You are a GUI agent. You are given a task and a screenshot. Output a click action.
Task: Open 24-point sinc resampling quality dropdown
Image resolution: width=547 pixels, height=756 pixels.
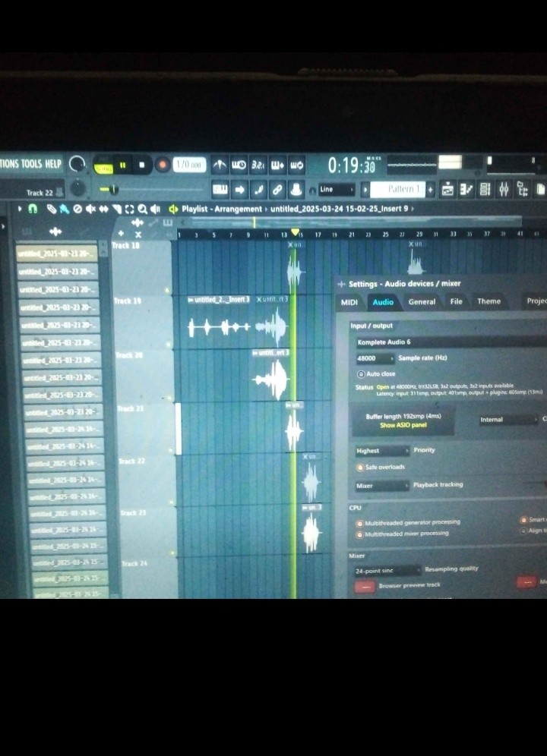[x=387, y=570]
